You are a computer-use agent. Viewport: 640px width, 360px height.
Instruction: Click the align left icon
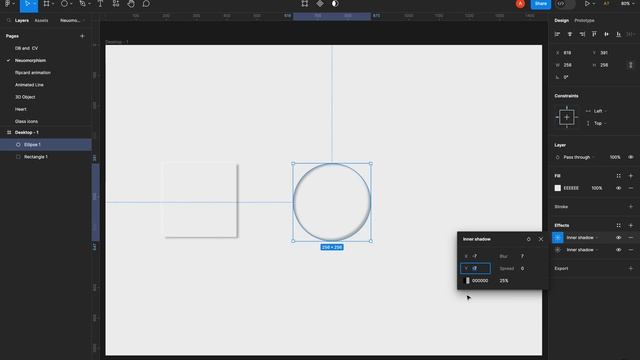(557, 34)
